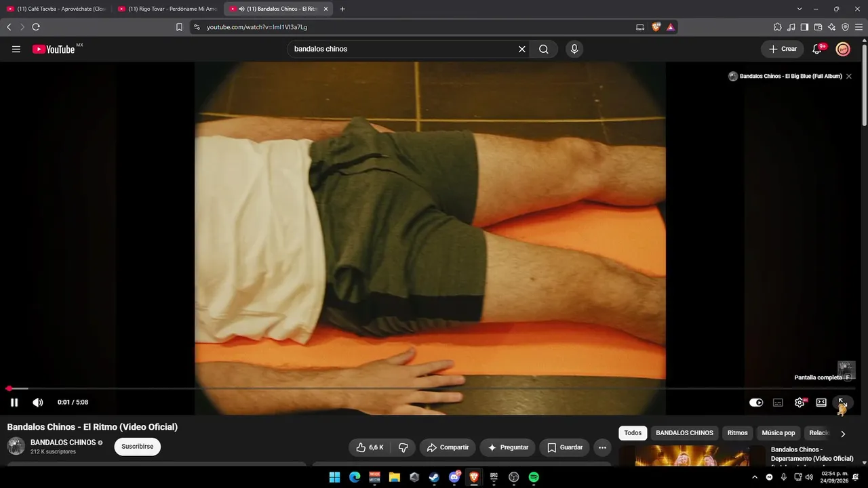
Task: Toggle subtitles in the video player
Action: coord(778,403)
